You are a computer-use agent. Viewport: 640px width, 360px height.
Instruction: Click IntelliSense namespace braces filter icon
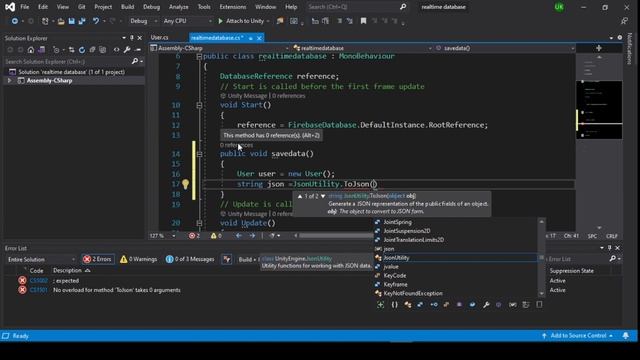[394, 304]
